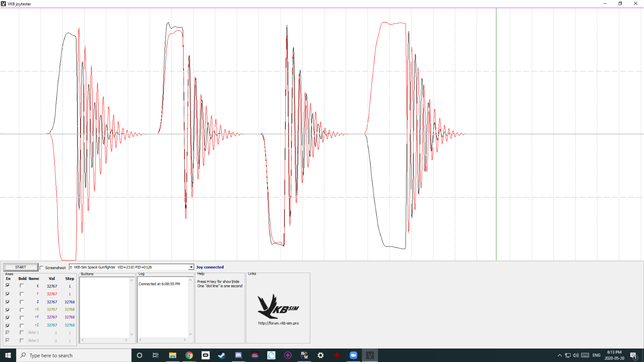This screenshot has width=644, height=362.
Task: Click the green vertical cursor line on graph
Action: [496, 134]
